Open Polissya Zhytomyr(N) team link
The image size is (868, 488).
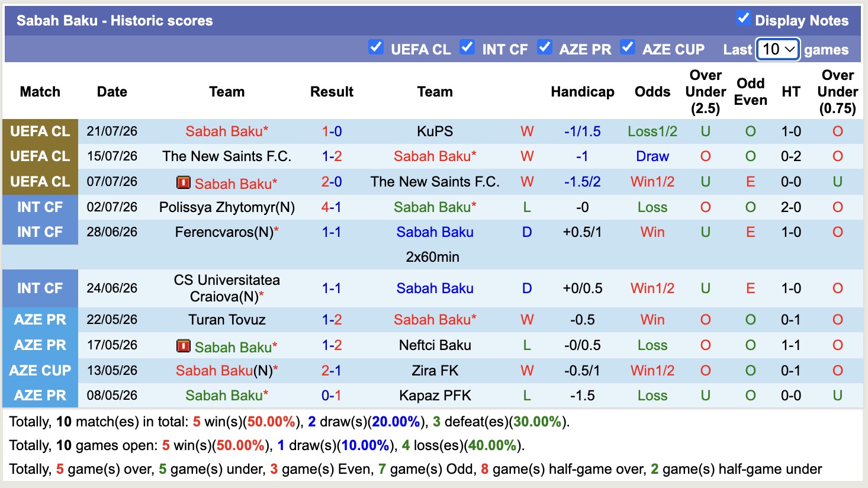pos(227,207)
